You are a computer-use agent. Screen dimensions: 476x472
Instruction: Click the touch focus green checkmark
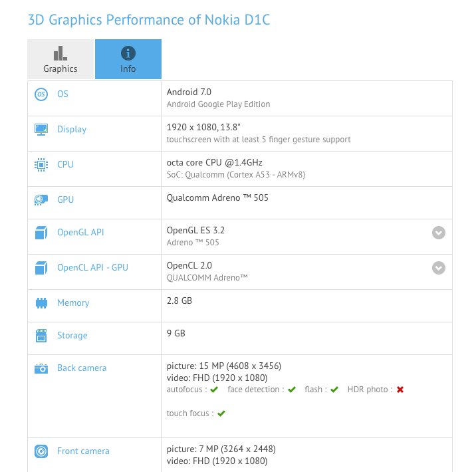221,413
